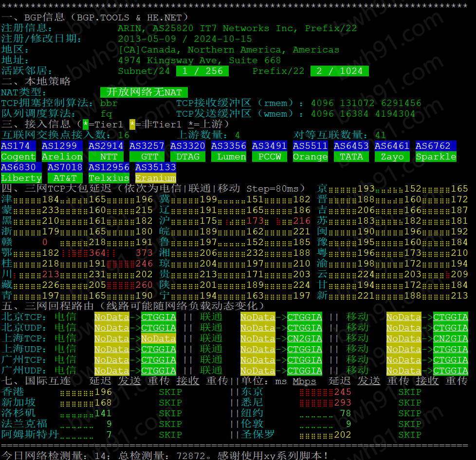Click the 广州UDP 移动 CTGGIA route result
This screenshot has height=460, width=476.
(451, 371)
